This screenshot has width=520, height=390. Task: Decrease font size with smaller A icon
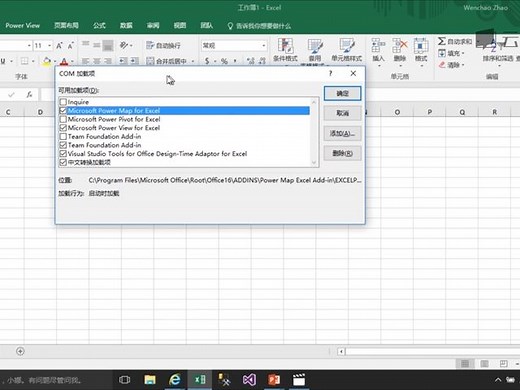tap(70, 46)
